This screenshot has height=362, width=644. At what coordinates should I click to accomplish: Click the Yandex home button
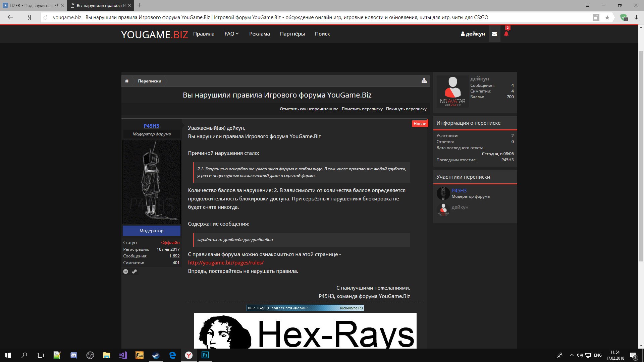click(30, 17)
